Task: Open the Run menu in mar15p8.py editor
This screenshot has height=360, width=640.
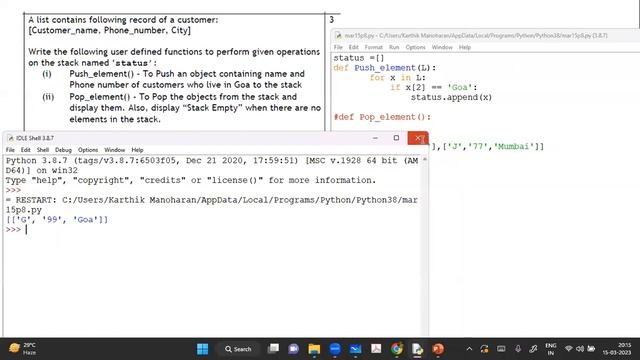Action: [x=394, y=47]
